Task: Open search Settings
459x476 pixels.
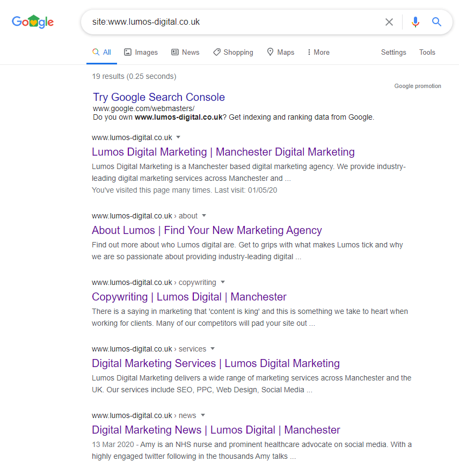Action: [394, 52]
